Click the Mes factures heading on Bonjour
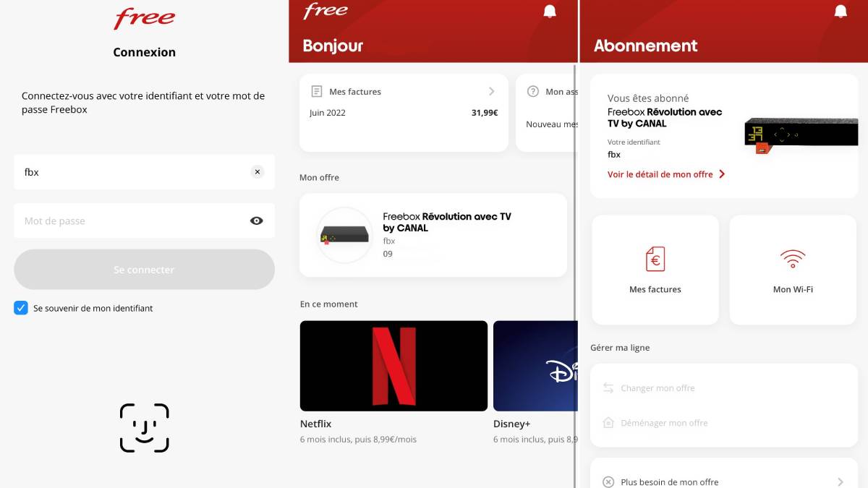The width and height of the screenshot is (868, 488). tap(355, 92)
